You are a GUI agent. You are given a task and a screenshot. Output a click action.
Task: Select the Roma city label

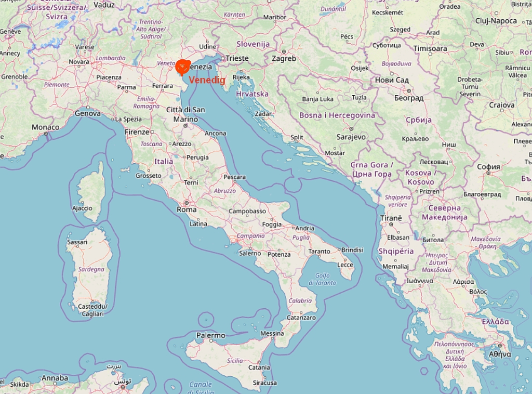pos(187,209)
